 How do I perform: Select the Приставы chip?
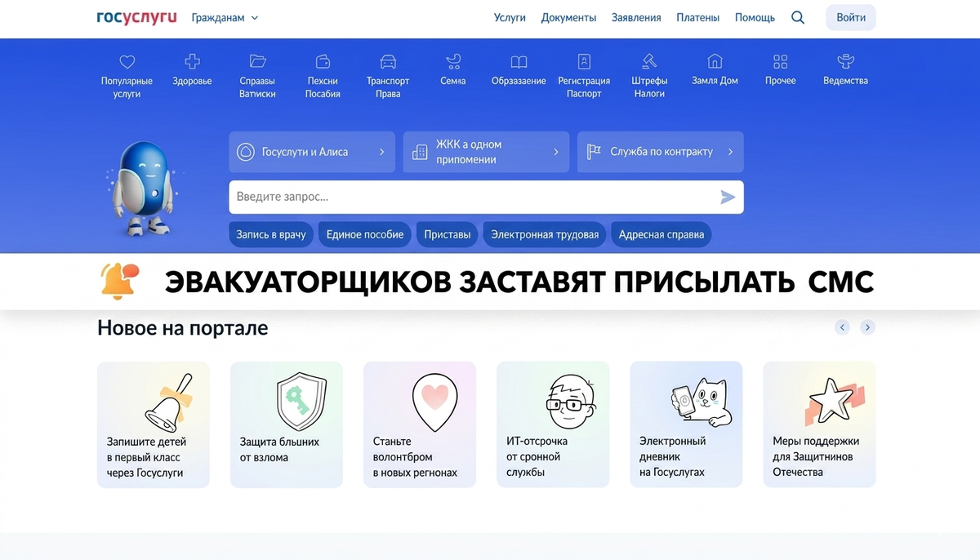click(x=448, y=234)
